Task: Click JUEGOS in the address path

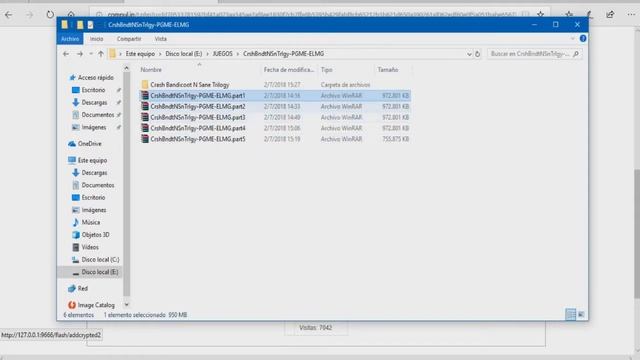Action: (x=222, y=54)
